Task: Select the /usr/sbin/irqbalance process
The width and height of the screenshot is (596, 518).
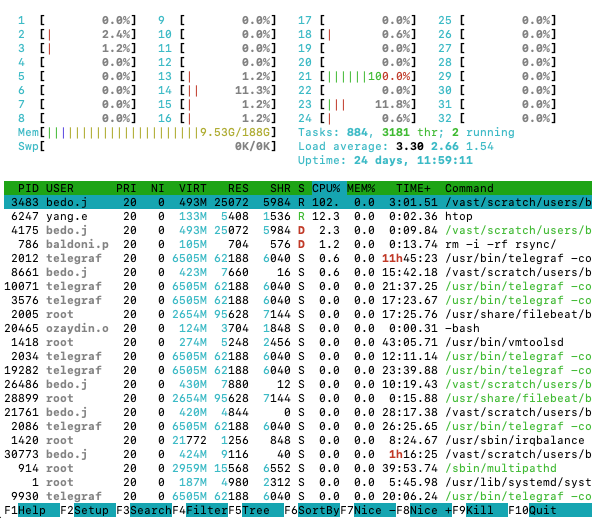Action: pyautogui.click(x=298, y=440)
